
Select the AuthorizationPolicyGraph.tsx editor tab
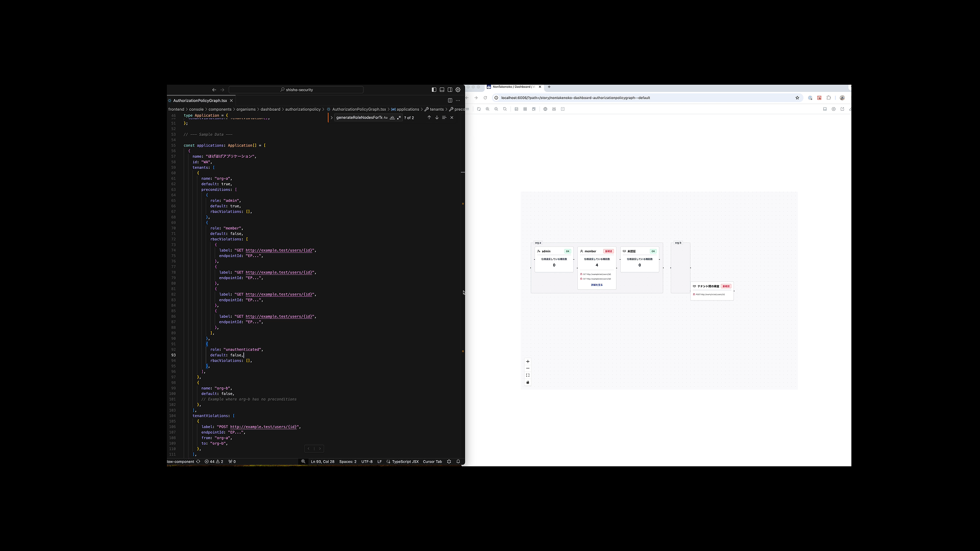(200, 101)
